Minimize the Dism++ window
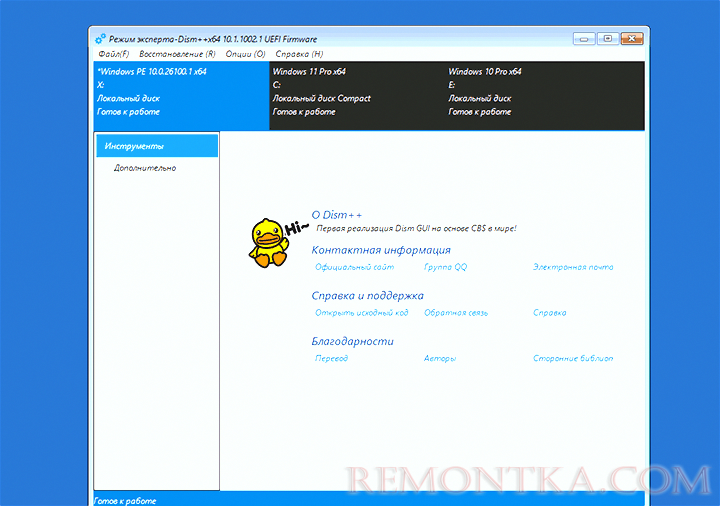This screenshot has height=506, width=720. click(x=584, y=39)
